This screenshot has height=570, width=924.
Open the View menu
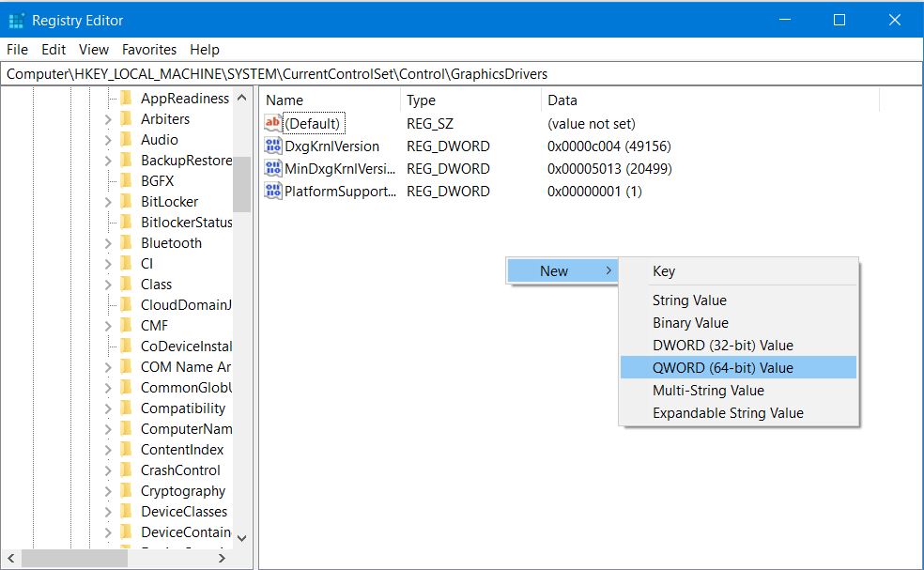[x=94, y=50]
